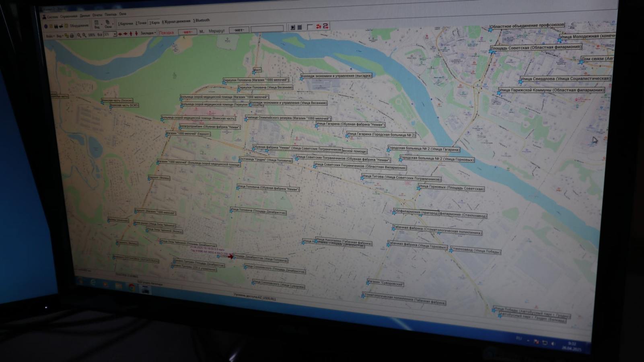Open the Закладки dropdown
Image resolution: width=644 pixels, height=362 pixels.
148,33
